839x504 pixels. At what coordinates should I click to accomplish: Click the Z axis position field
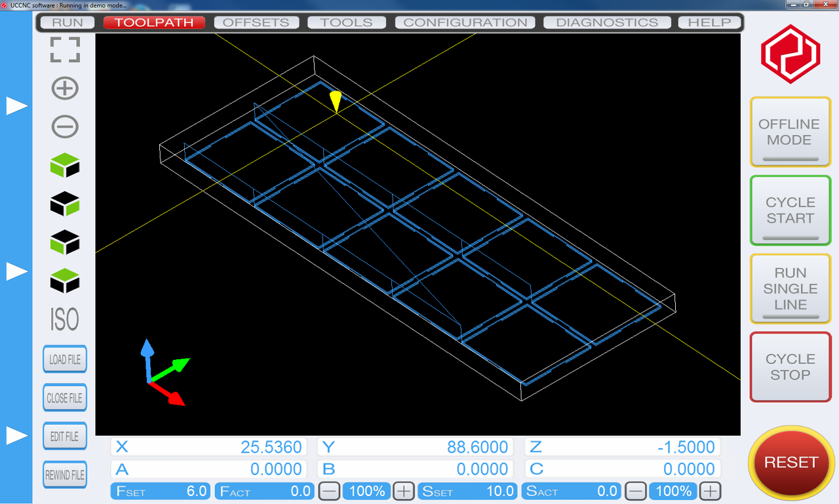click(x=621, y=447)
